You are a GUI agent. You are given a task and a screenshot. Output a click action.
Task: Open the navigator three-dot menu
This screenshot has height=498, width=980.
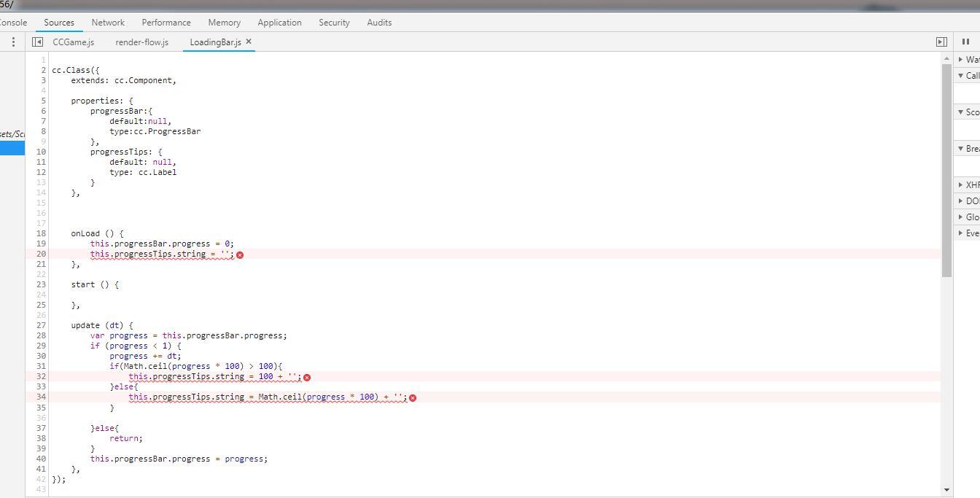pyautogui.click(x=13, y=42)
